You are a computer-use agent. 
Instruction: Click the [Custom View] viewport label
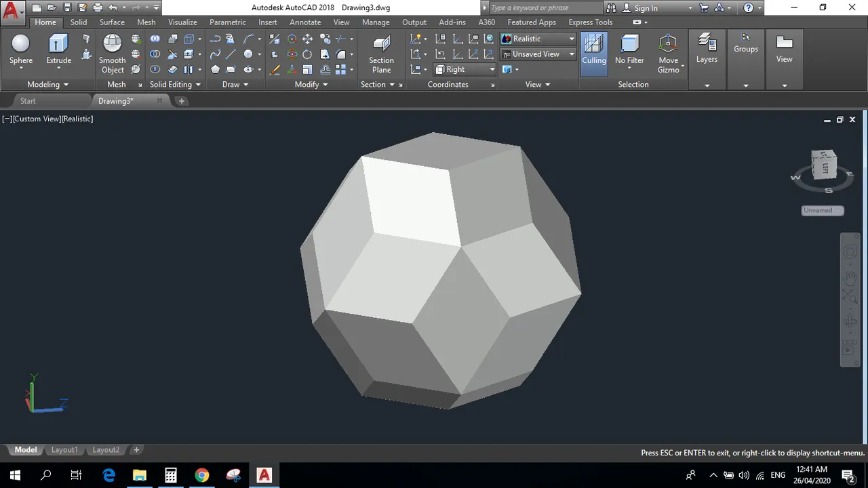(x=37, y=119)
